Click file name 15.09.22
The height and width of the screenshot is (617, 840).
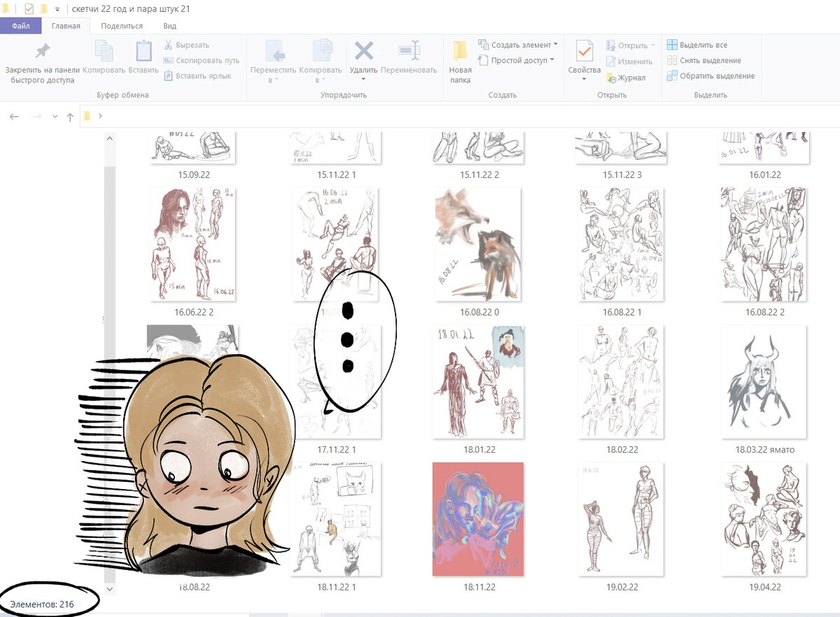(x=194, y=175)
